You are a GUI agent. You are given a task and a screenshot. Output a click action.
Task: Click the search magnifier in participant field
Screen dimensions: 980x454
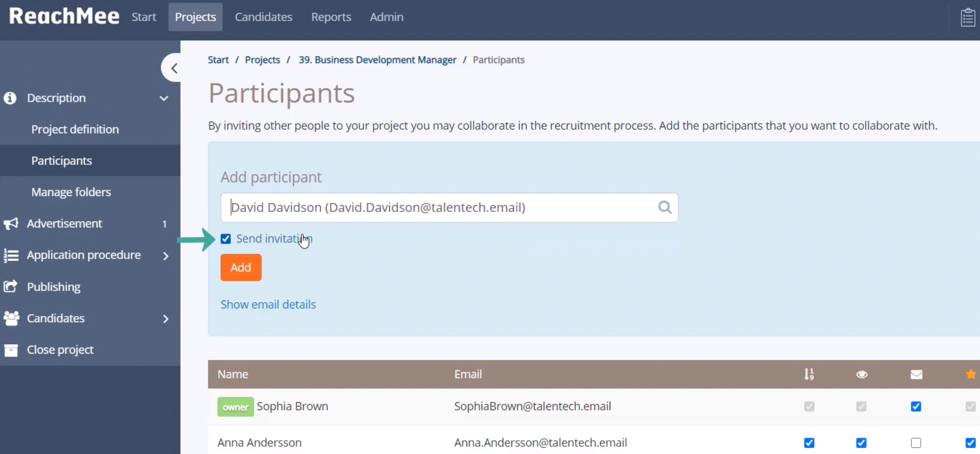tap(665, 207)
